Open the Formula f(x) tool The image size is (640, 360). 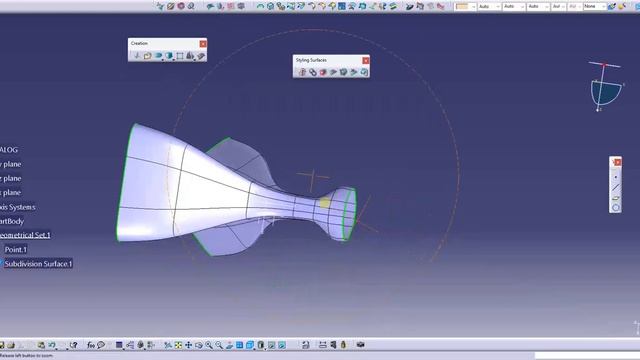91,345
